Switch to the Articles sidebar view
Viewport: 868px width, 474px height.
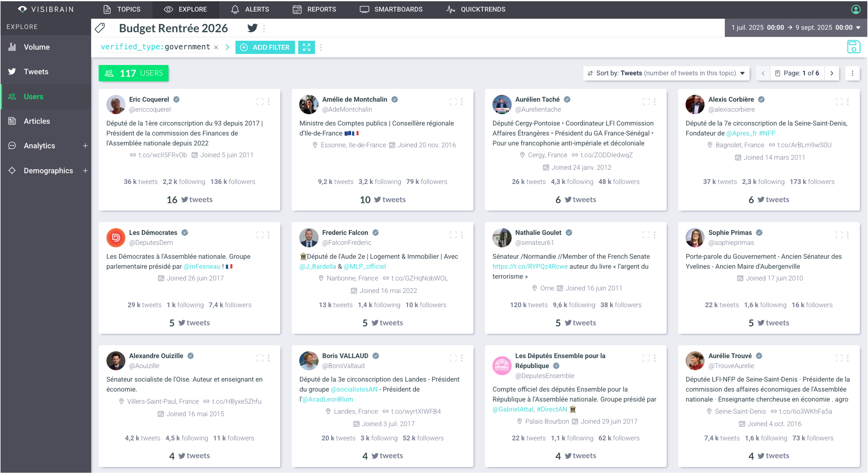pyautogui.click(x=36, y=121)
